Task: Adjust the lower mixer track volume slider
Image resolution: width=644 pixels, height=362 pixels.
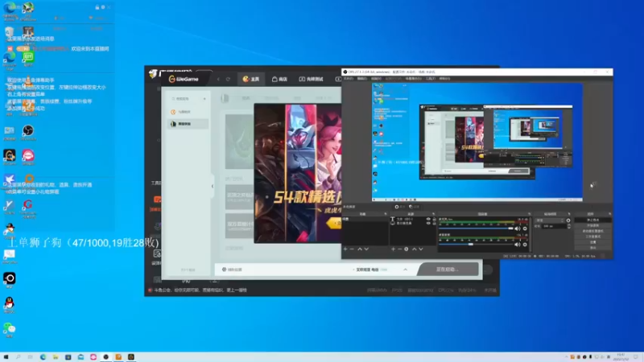Action: click(x=477, y=245)
